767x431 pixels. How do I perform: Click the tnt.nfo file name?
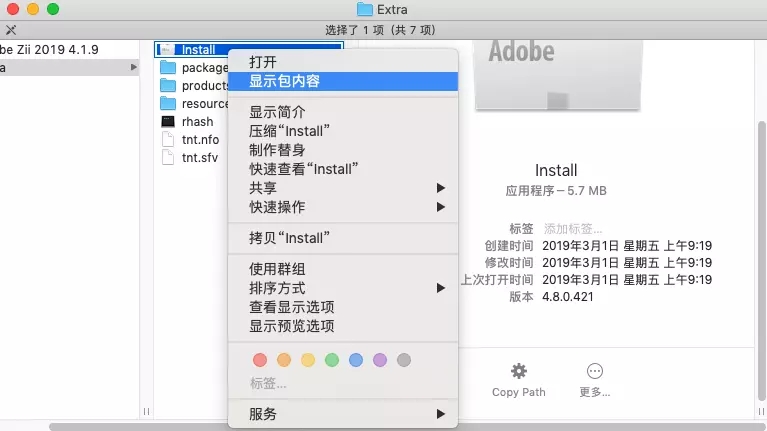click(x=201, y=139)
